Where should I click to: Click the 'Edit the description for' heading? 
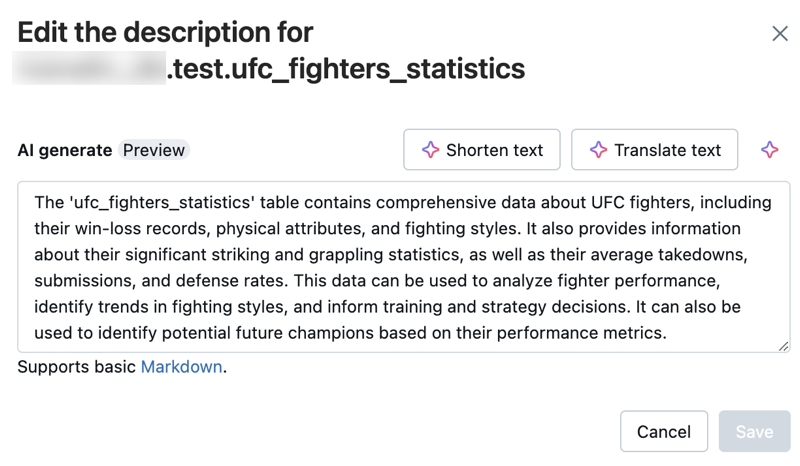[x=165, y=32]
